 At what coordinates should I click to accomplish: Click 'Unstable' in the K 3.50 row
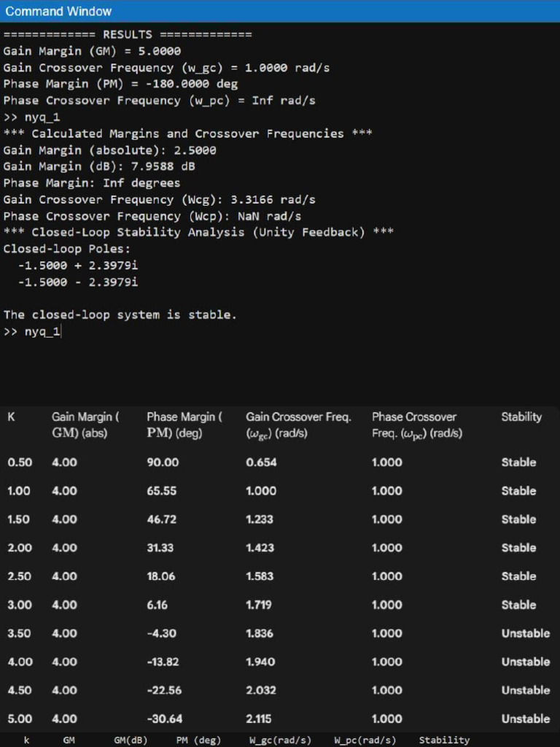(526, 634)
